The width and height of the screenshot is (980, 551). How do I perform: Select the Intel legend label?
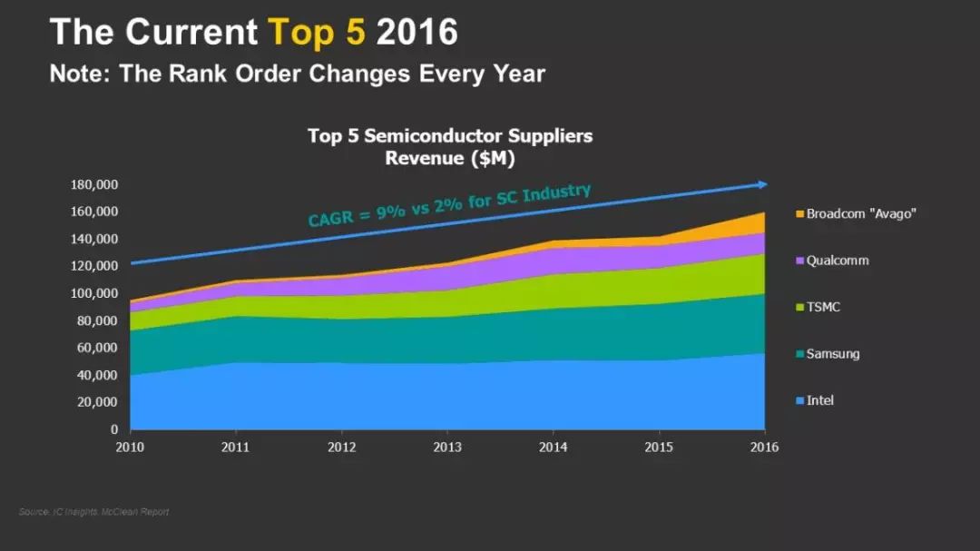(820, 401)
